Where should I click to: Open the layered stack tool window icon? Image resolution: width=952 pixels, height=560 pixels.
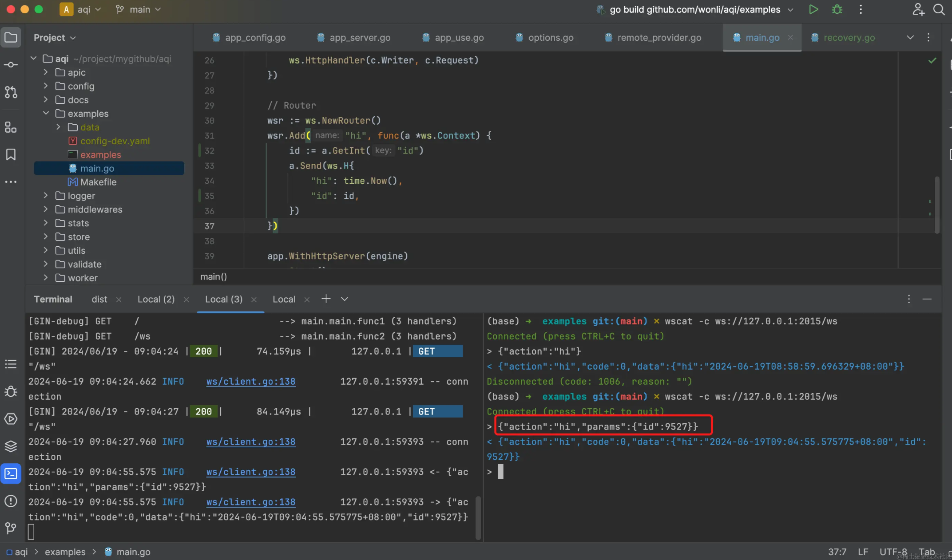[x=11, y=446]
